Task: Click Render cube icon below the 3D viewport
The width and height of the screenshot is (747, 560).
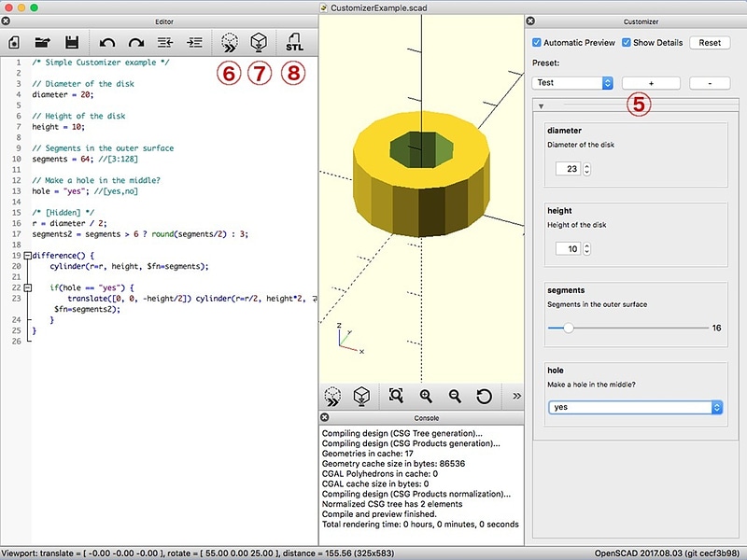Action: (x=361, y=396)
